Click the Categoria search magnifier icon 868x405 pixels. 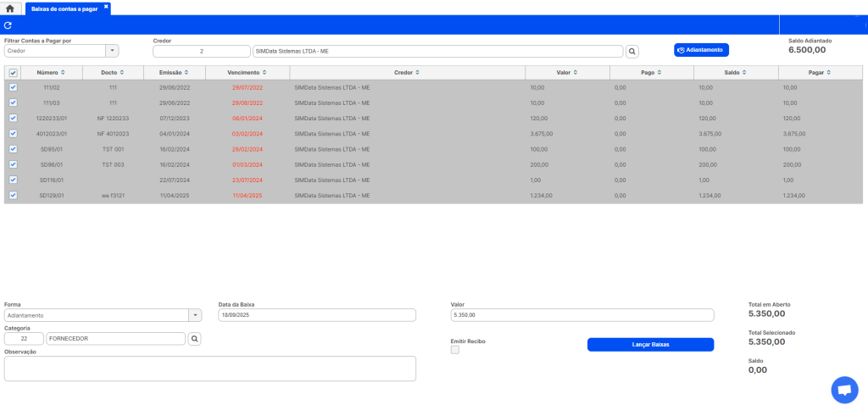[x=194, y=339]
